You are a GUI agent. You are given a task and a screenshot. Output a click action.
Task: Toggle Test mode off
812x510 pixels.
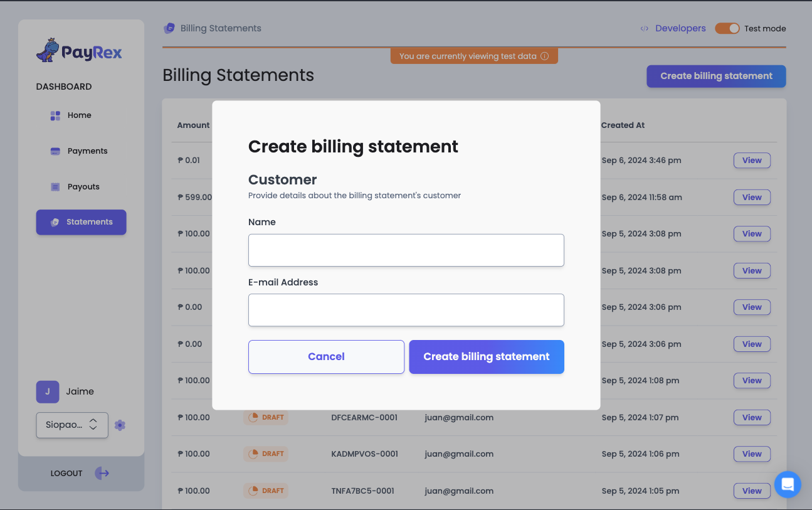click(727, 28)
